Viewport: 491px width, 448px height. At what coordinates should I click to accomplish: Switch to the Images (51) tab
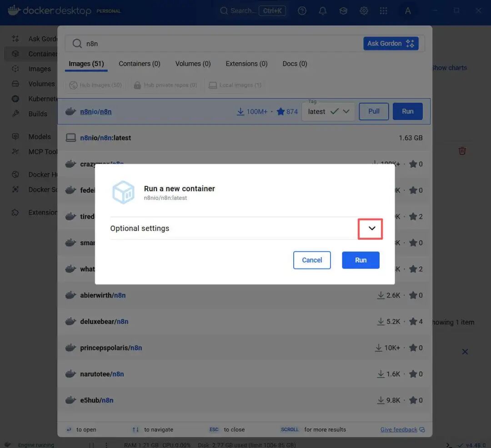click(x=86, y=64)
